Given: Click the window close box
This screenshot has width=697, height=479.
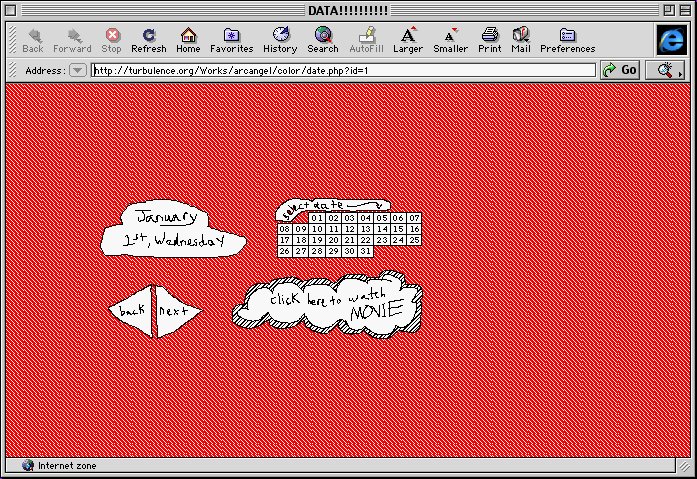Looking at the screenshot, I should coord(10,10).
